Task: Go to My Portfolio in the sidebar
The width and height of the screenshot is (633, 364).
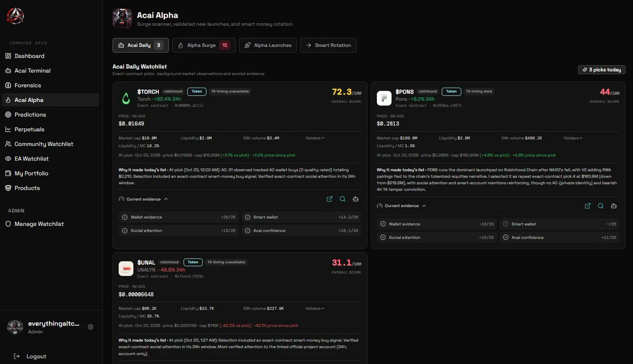Action: pos(51,173)
